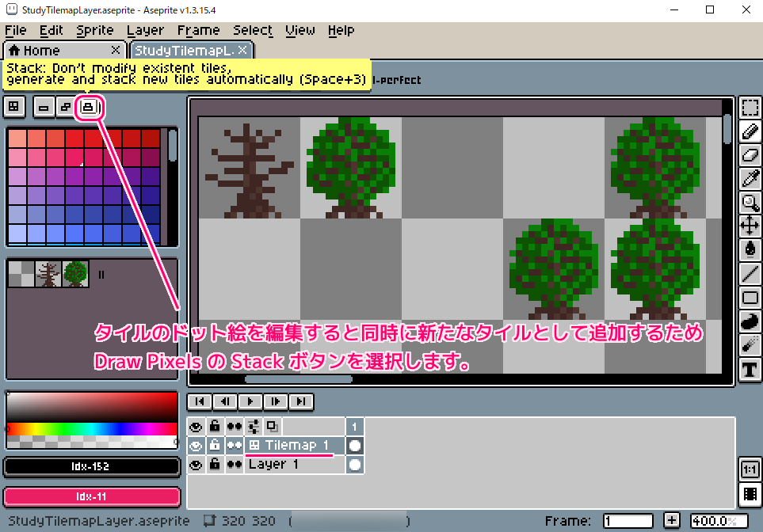
Task: Click the Text tool
Action: 750,369
